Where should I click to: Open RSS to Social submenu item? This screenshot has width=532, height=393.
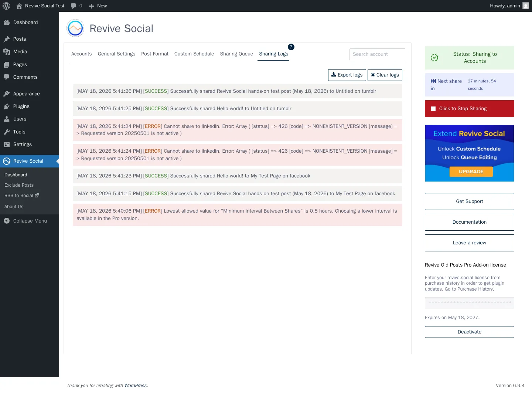[x=18, y=196]
